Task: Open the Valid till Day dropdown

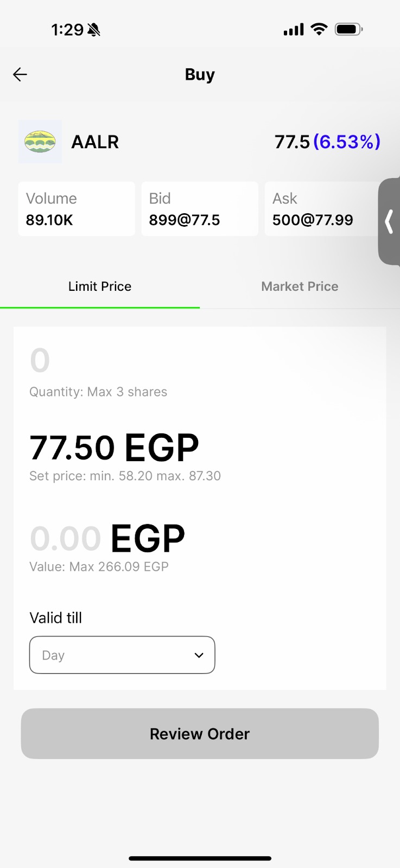Action: pyautogui.click(x=122, y=655)
